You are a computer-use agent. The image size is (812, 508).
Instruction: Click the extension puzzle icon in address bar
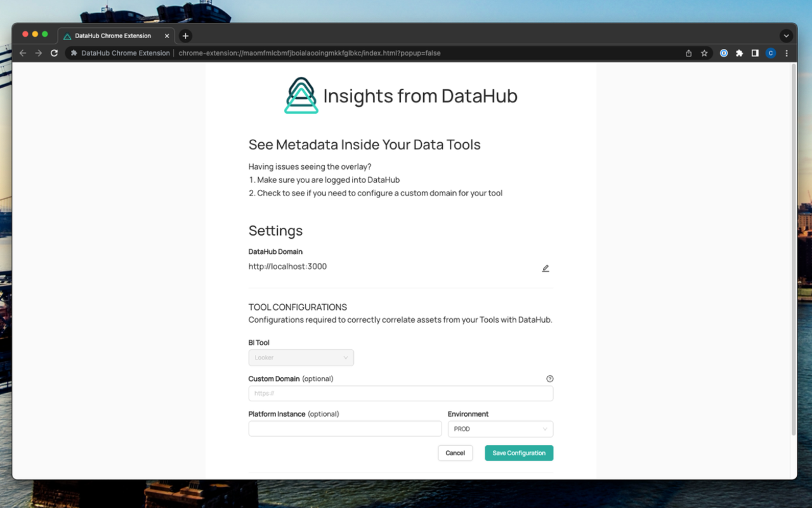coord(74,53)
